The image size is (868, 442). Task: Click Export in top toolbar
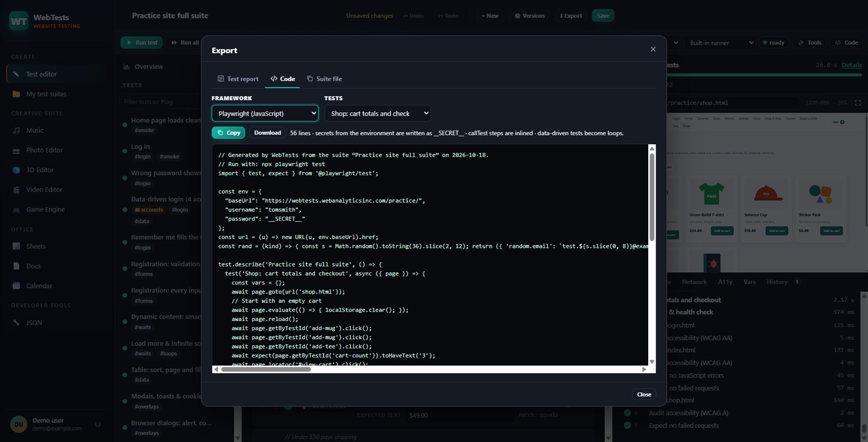(571, 16)
